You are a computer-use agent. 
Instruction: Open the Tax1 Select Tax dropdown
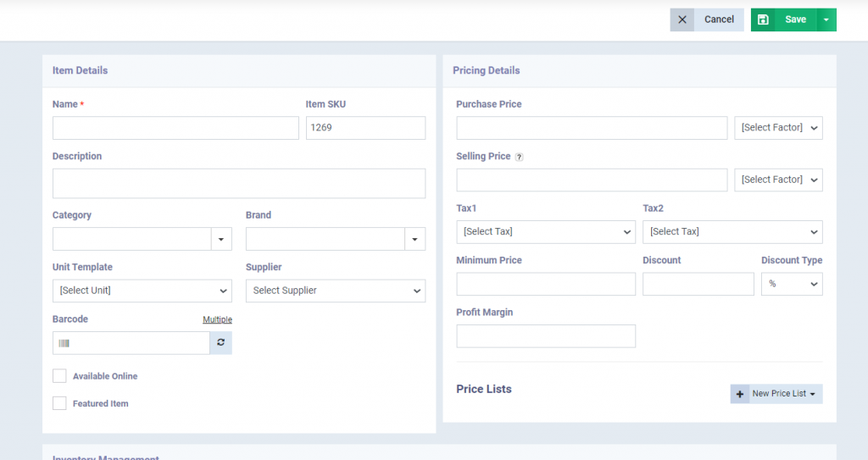(x=546, y=232)
